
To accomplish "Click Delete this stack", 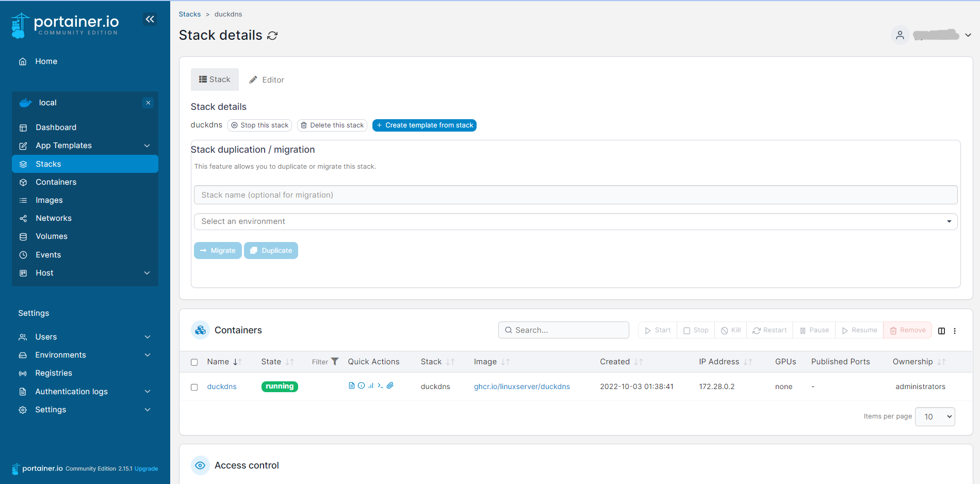I will coord(332,125).
